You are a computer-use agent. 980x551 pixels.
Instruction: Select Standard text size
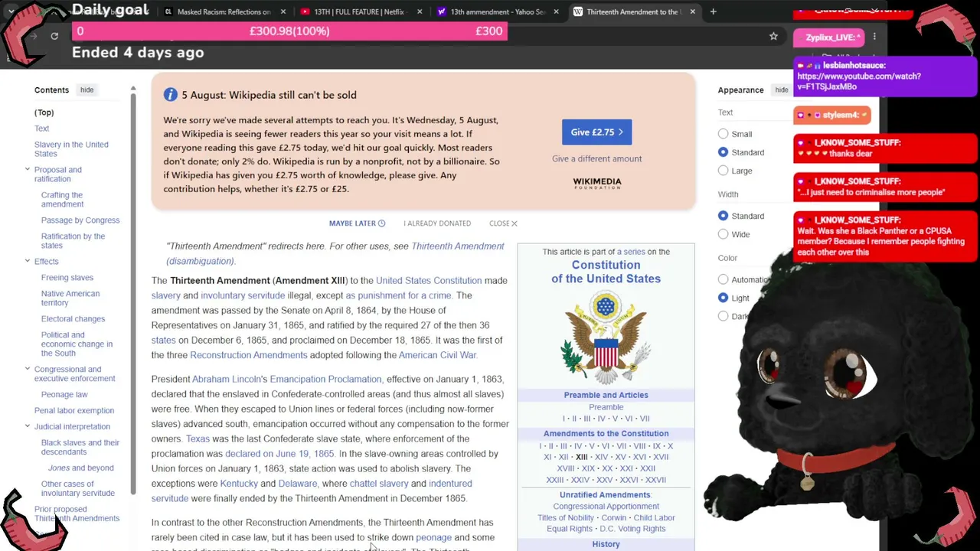coord(723,152)
